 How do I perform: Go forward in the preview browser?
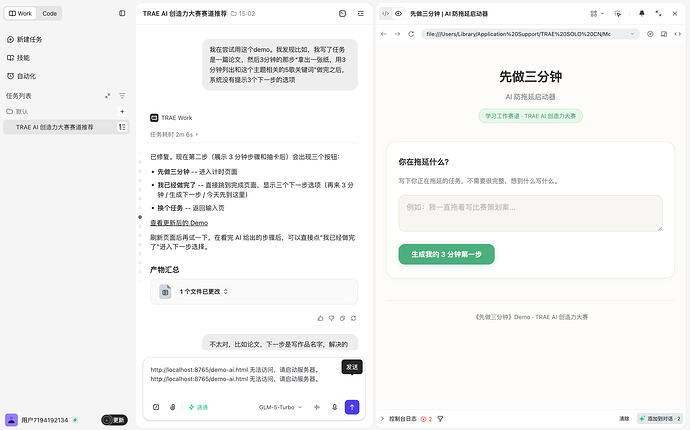click(397, 34)
